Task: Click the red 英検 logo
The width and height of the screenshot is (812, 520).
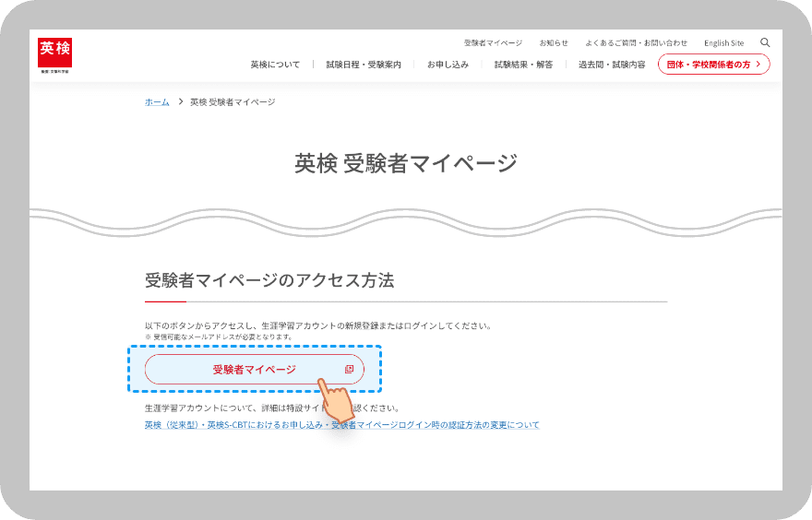Action: click(x=54, y=55)
